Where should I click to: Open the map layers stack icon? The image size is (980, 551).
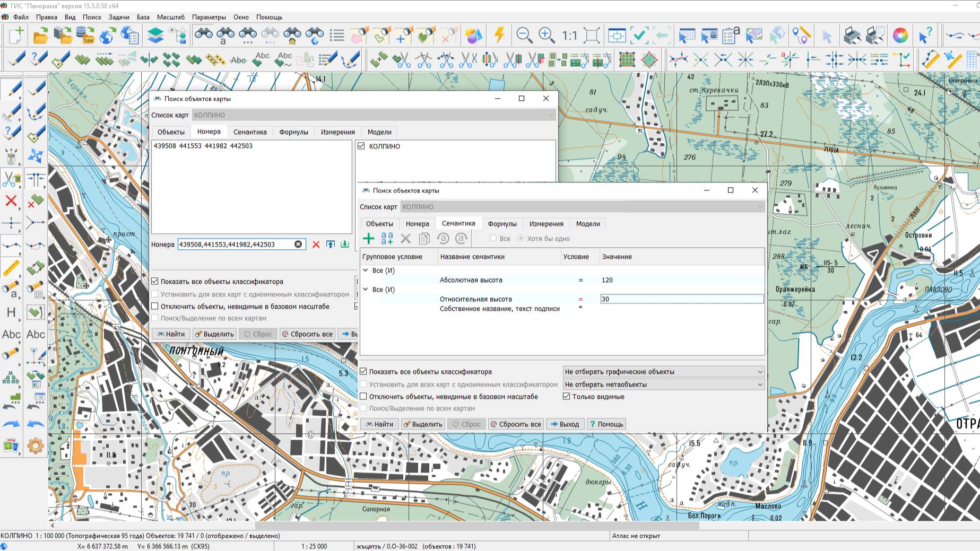(155, 36)
